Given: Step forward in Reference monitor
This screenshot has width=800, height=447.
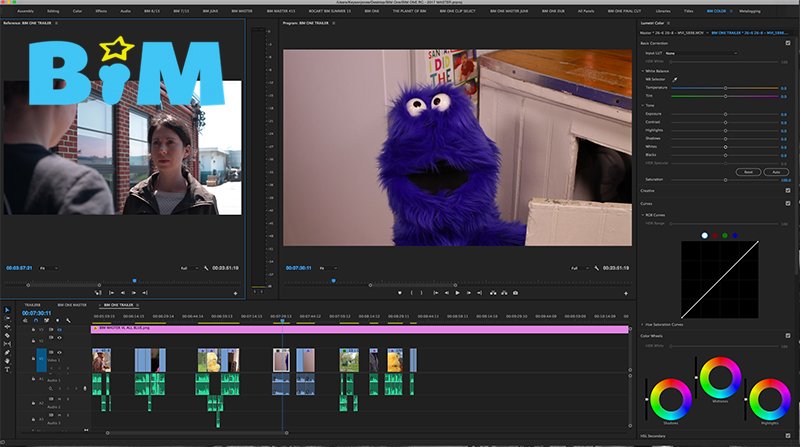Looking at the screenshot, I should pyautogui.click(x=134, y=293).
